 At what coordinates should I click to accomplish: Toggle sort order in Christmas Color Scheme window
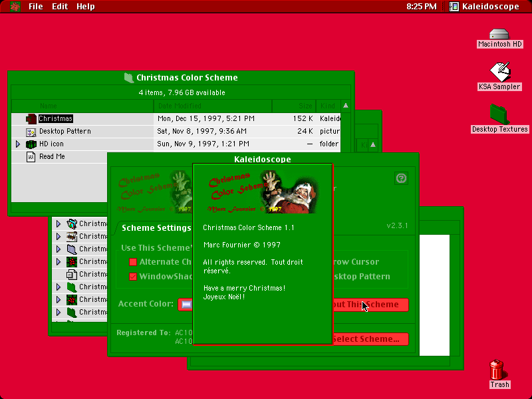[346, 106]
